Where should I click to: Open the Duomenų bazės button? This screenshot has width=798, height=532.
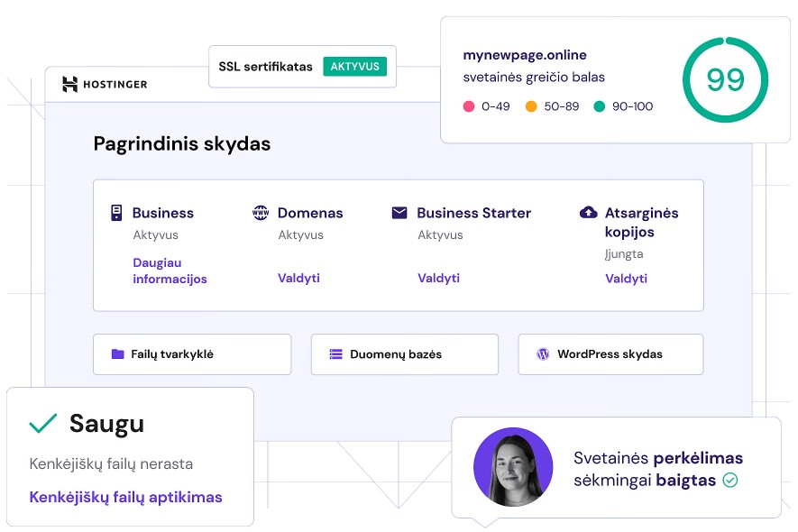click(405, 354)
